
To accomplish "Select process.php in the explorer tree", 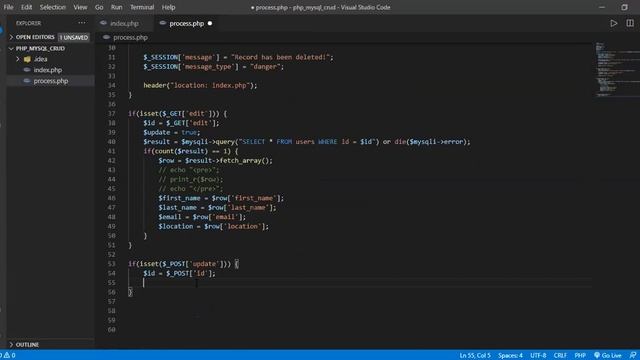I will pyautogui.click(x=51, y=81).
